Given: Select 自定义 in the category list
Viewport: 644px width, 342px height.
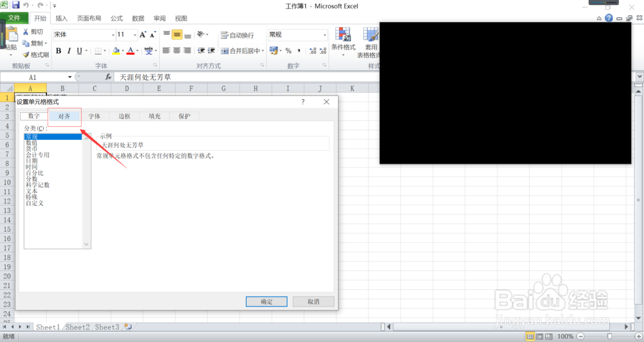Looking at the screenshot, I should click(35, 203).
